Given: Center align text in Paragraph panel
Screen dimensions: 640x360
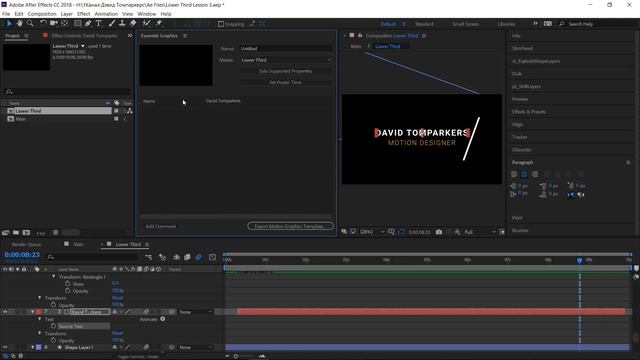Looking at the screenshot, I should point(524,174).
